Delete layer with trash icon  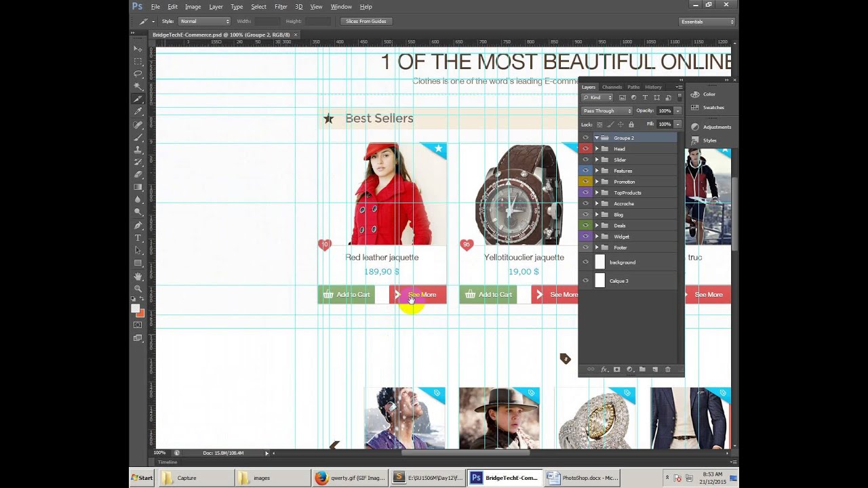(668, 369)
